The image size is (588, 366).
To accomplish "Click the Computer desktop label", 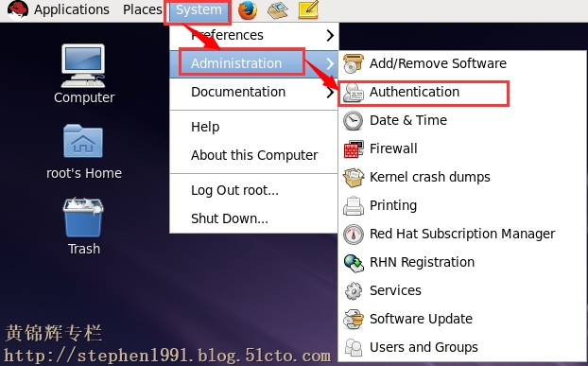I will pyautogui.click(x=84, y=97).
